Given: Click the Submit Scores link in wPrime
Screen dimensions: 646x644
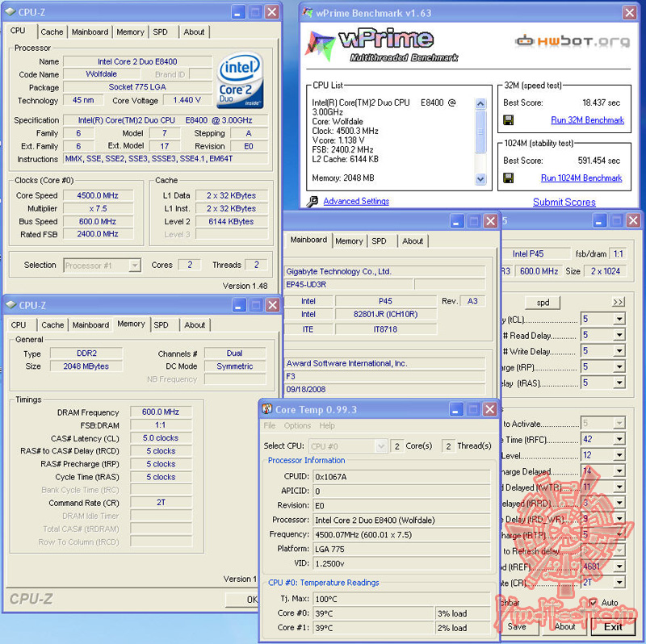Looking at the screenshot, I should (x=564, y=202).
